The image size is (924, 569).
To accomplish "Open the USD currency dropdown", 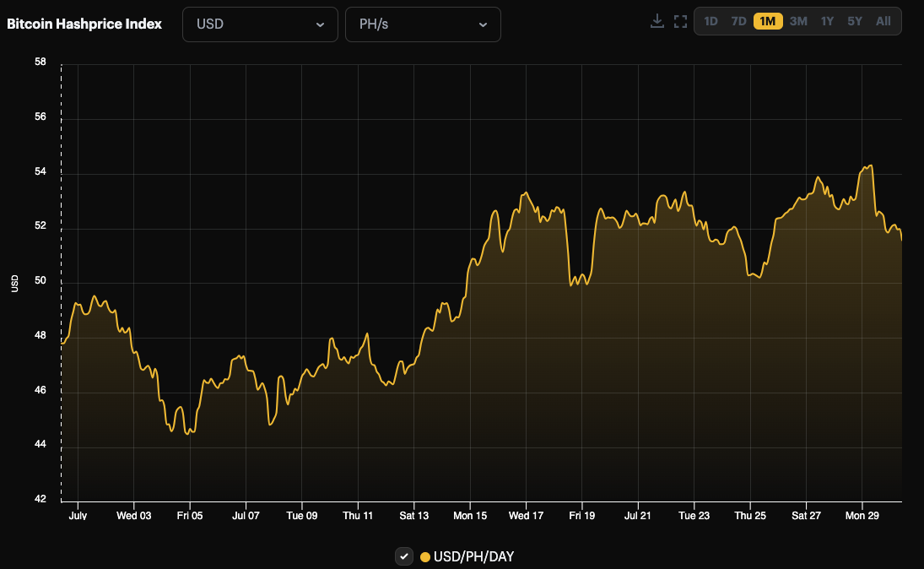I will click(260, 24).
